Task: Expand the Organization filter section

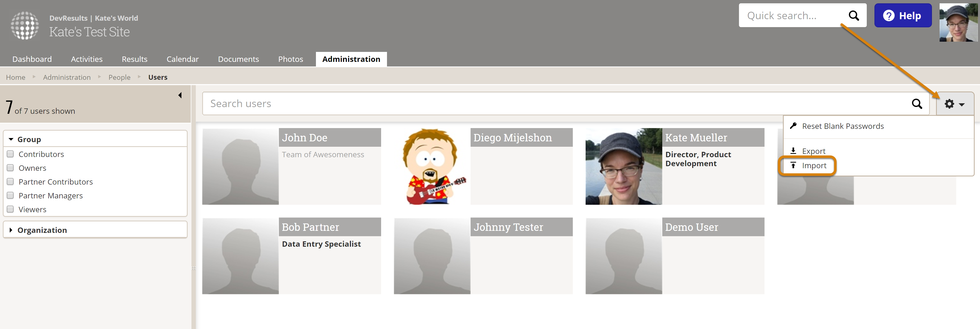Action: pos(11,230)
